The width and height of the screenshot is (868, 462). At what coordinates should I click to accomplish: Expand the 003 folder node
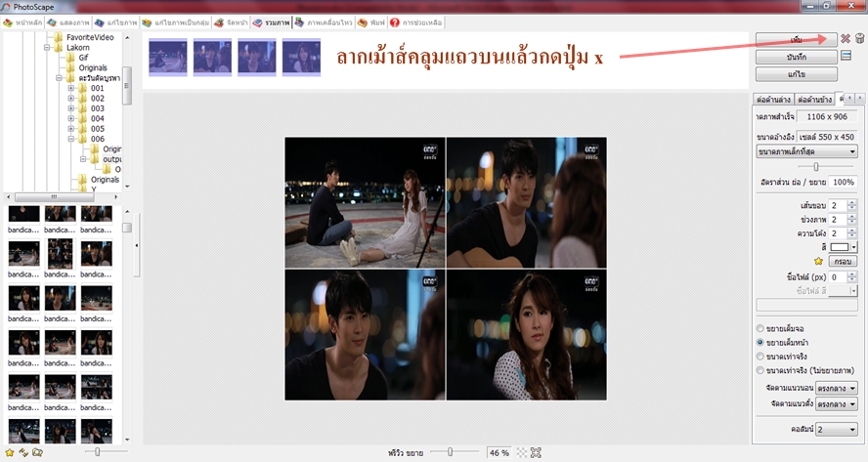click(70, 108)
